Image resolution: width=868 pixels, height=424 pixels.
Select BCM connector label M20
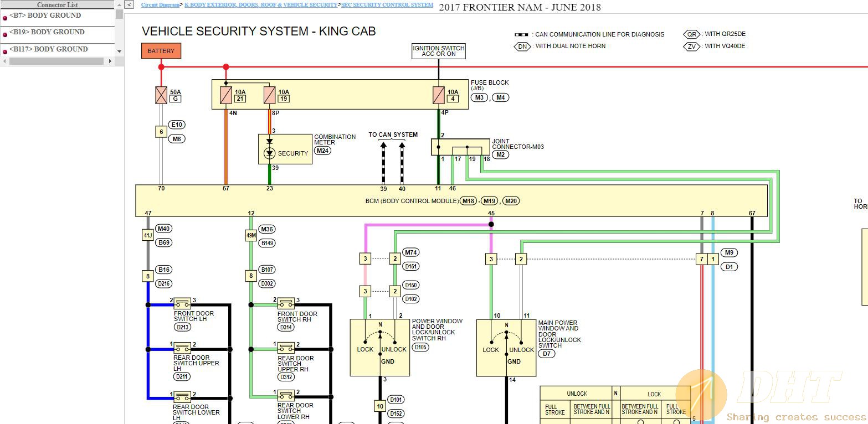[511, 201]
